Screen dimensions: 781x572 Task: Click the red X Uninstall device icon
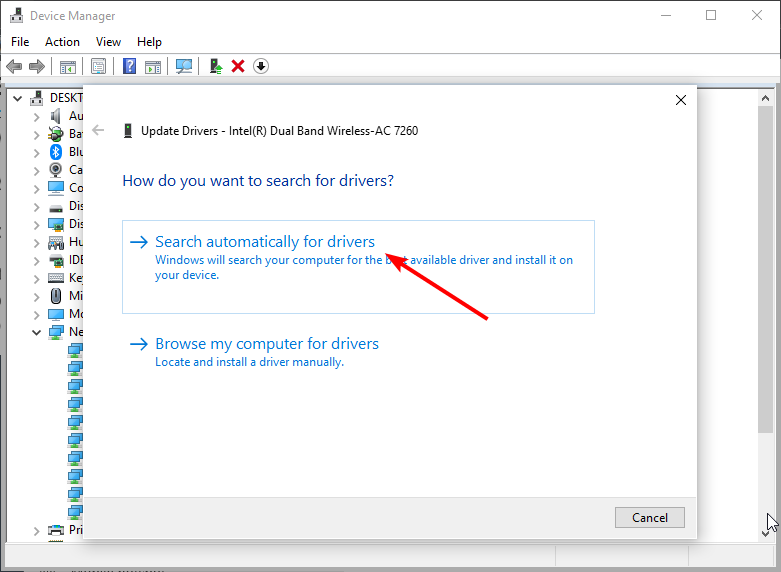[x=238, y=66]
